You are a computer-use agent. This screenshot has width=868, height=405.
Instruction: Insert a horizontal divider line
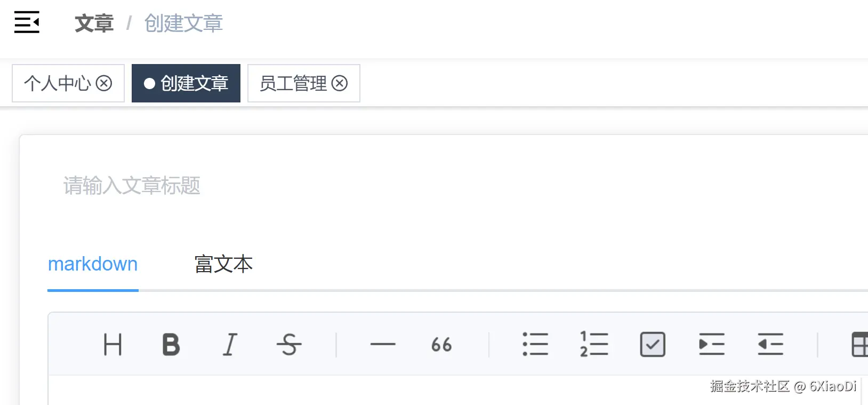tap(383, 345)
